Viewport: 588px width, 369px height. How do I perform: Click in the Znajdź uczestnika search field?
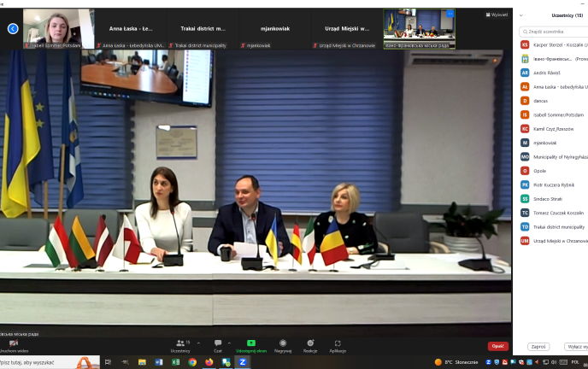click(554, 32)
